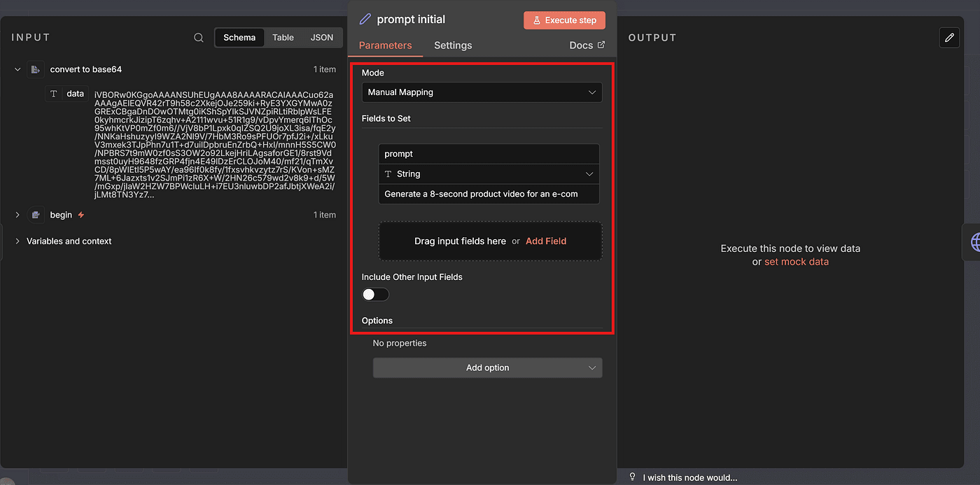The image size is (980, 485).
Task: Switch Input view to Table
Action: click(283, 38)
